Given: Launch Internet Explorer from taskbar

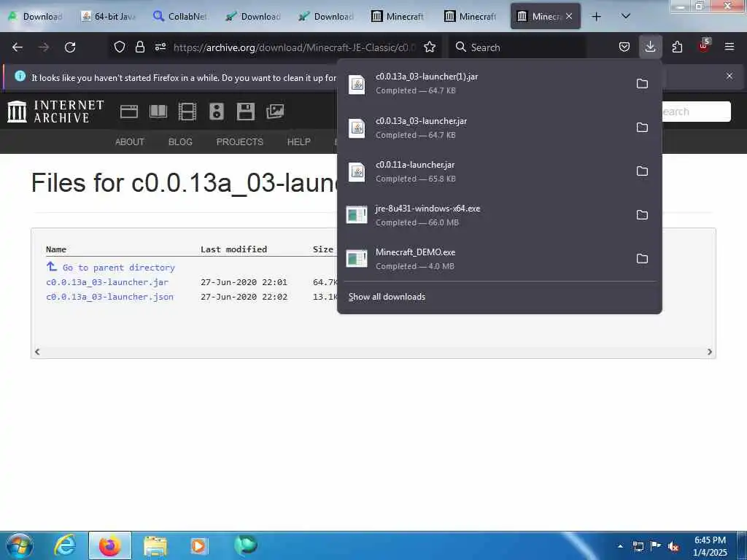Looking at the screenshot, I should click(64, 545).
